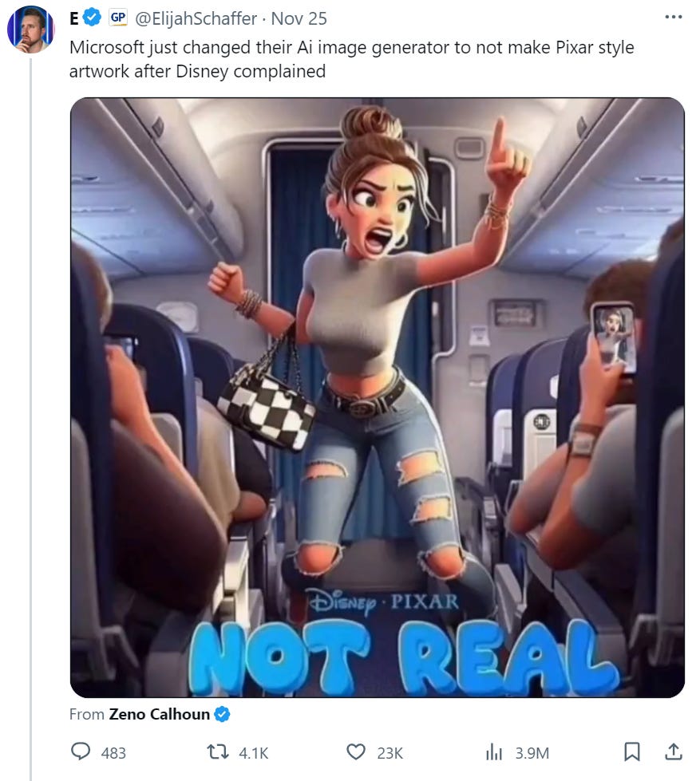700x781 pixels.
Task: Click the 4.1K reposts count
Action: tap(254, 753)
